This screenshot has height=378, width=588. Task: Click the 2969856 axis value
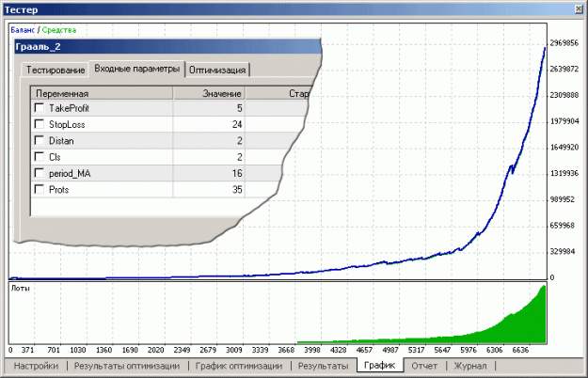(x=564, y=43)
